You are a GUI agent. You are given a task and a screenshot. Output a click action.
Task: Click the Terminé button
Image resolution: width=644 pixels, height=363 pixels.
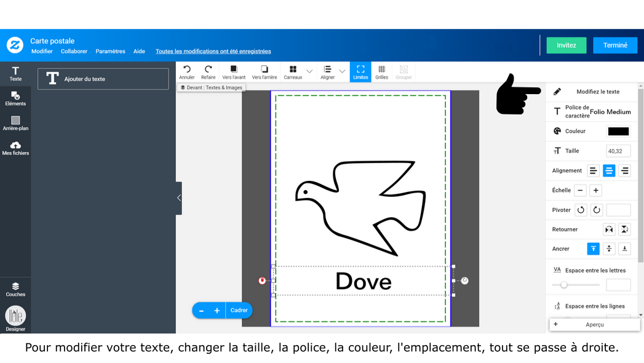(615, 45)
